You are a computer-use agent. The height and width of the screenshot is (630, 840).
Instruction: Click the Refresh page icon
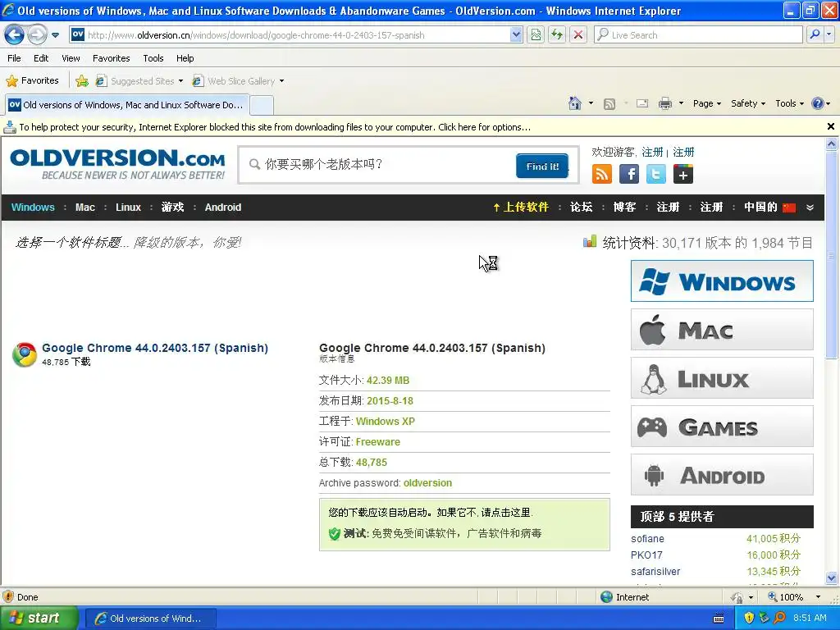(x=557, y=34)
